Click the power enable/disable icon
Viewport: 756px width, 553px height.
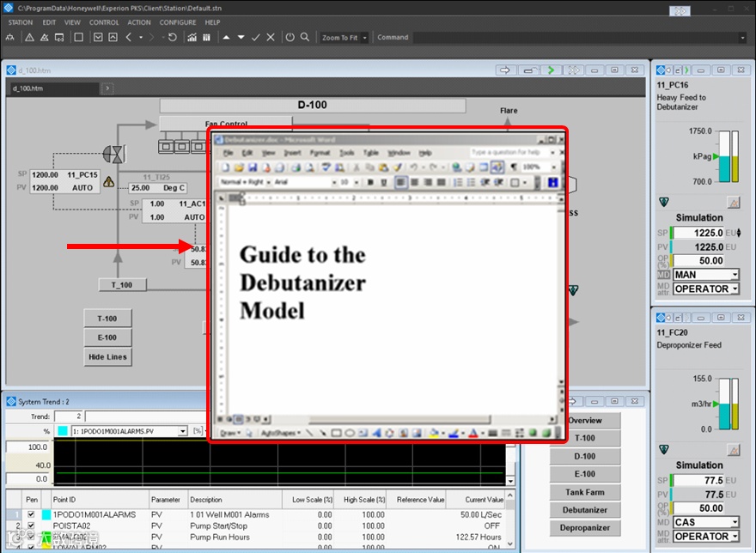[290, 37]
